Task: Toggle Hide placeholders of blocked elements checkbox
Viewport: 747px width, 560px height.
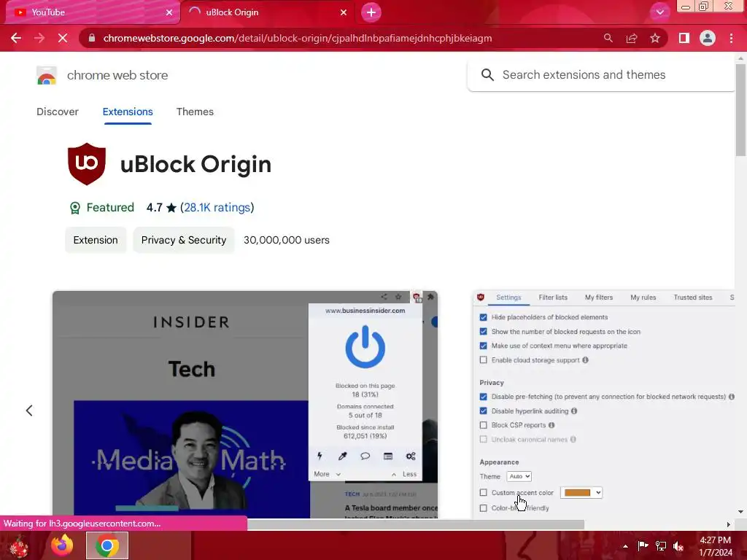Action: pyautogui.click(x=483, y=317)
